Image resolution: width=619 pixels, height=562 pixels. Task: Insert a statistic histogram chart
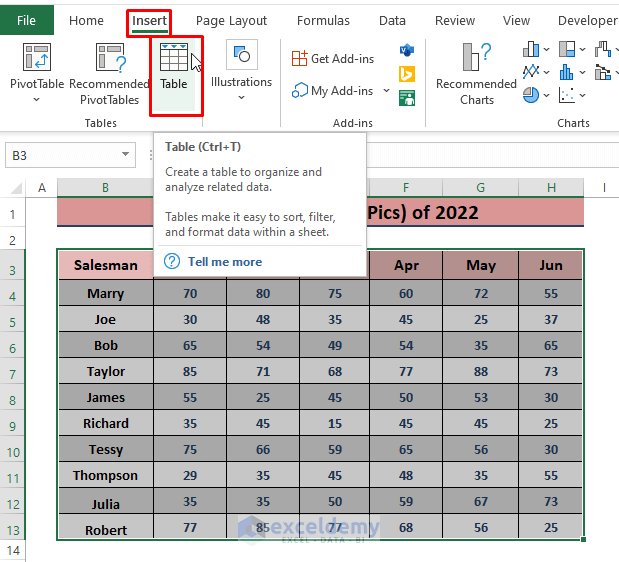[567, 72]
